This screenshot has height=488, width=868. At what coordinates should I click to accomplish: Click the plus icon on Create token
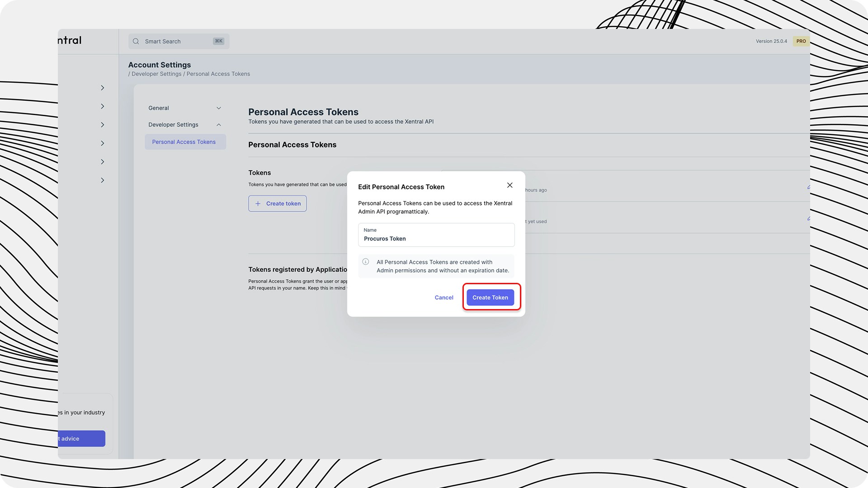point(258,204)
